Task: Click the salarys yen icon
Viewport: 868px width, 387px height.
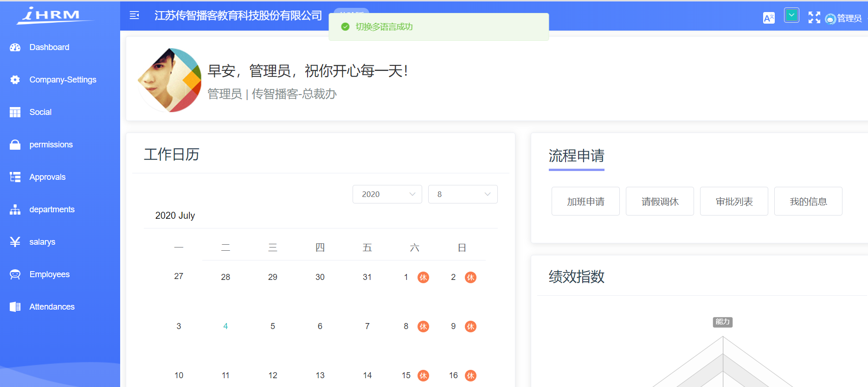Action: coord(15,242)
